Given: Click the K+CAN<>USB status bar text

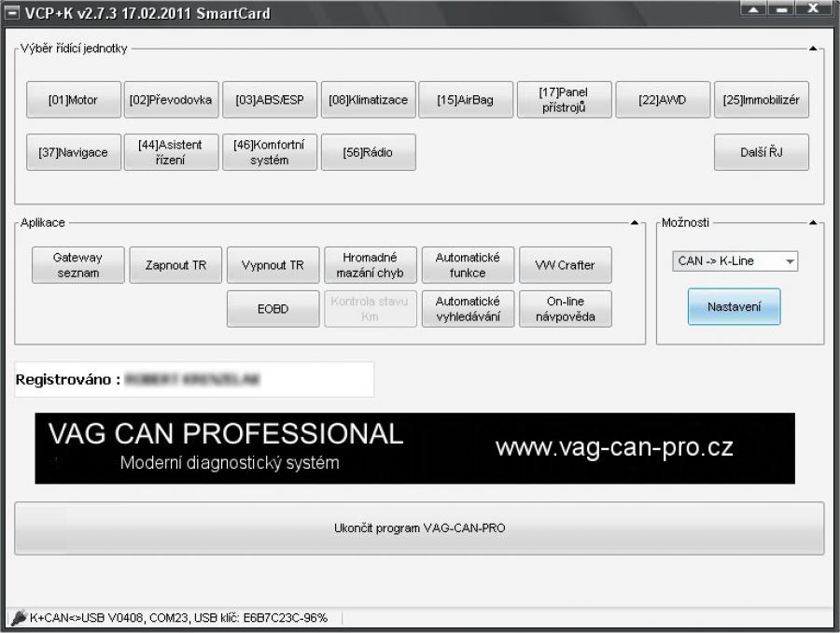Looking at the screenshot, I should (178, 618).
